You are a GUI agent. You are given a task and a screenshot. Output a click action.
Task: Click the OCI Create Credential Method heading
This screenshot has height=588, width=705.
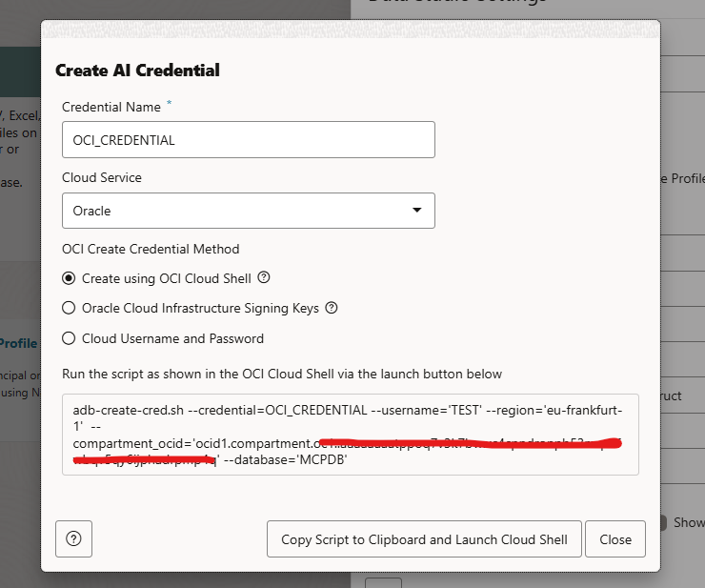pos(151,250)
